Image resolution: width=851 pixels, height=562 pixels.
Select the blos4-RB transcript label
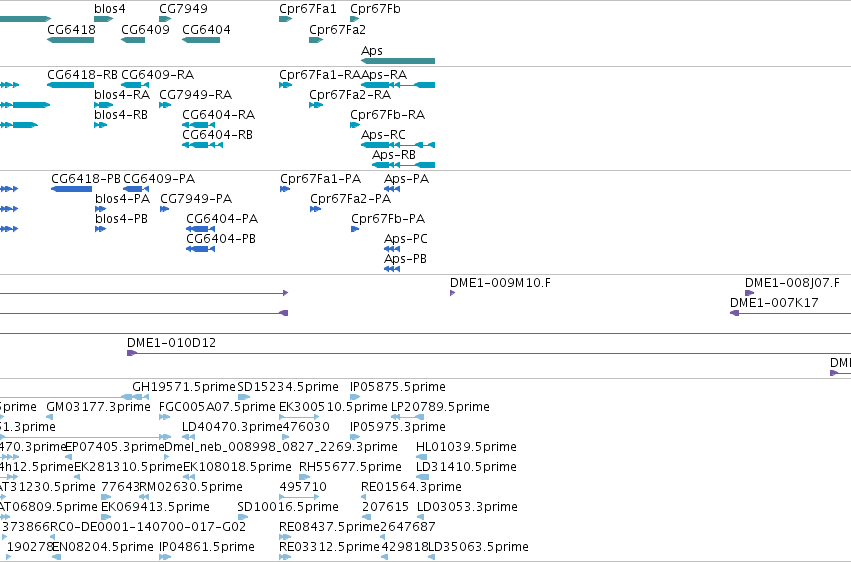click(121, 114)
